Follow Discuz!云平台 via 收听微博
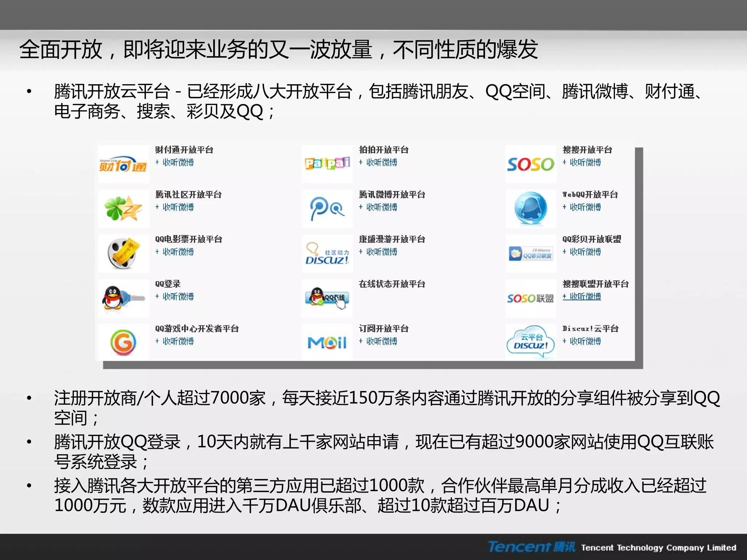The image size is (747, 560). (x=581, y=341)
